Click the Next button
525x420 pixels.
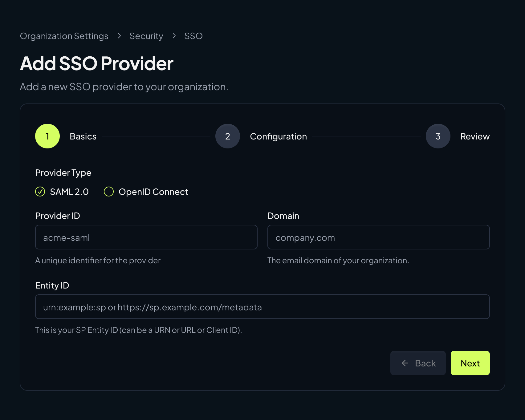coord(470,363)
